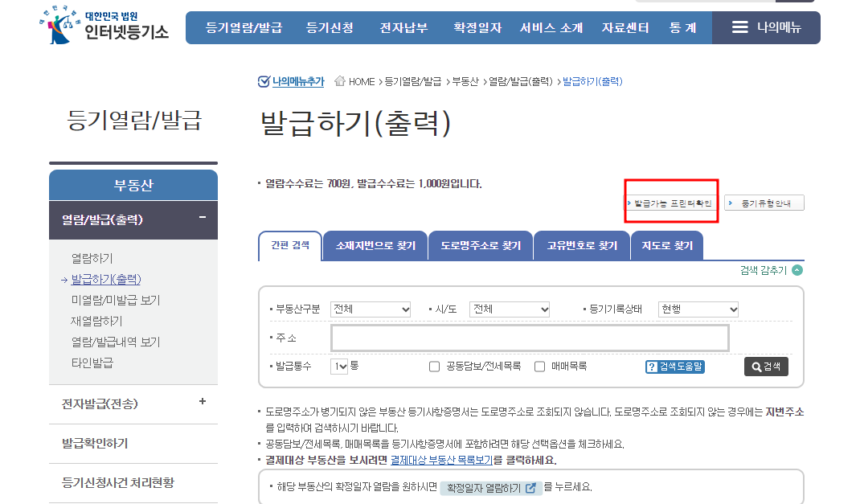Click the dark 검색 search button
Viewport: 860px width, 504px height.
pos(766,367)
